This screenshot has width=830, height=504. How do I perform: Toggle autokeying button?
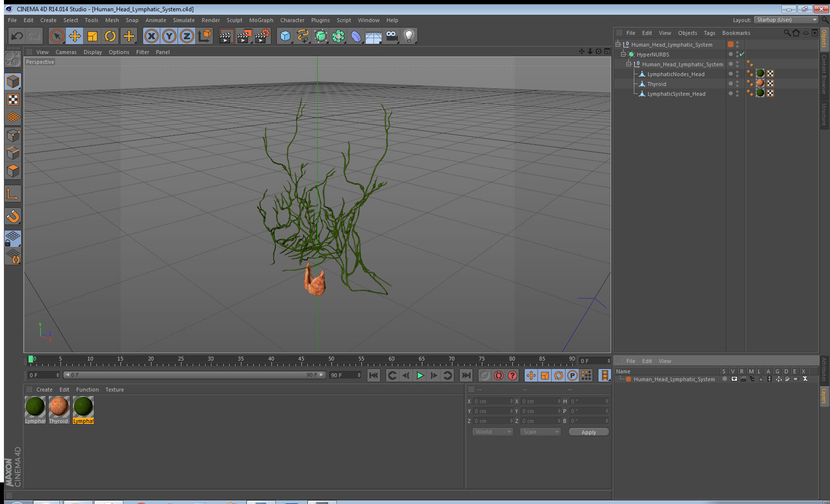[x=499, y=375]
